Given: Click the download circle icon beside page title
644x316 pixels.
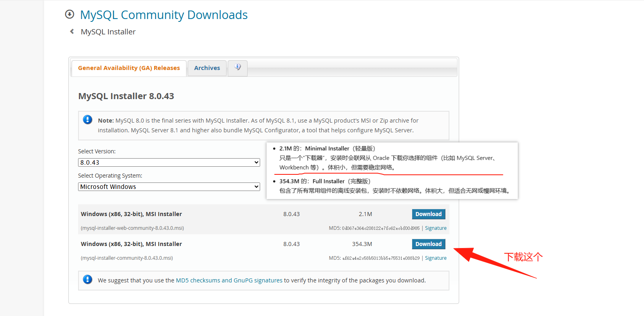Looking at the screenshot, I should 70,15.
